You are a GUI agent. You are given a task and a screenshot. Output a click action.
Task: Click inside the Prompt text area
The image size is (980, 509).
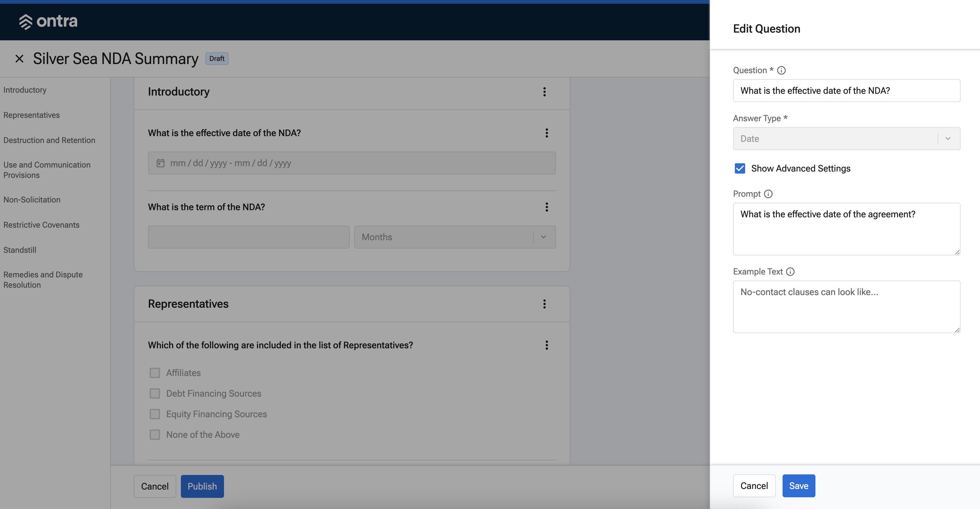pyautogui.click(x=846, y=229)
